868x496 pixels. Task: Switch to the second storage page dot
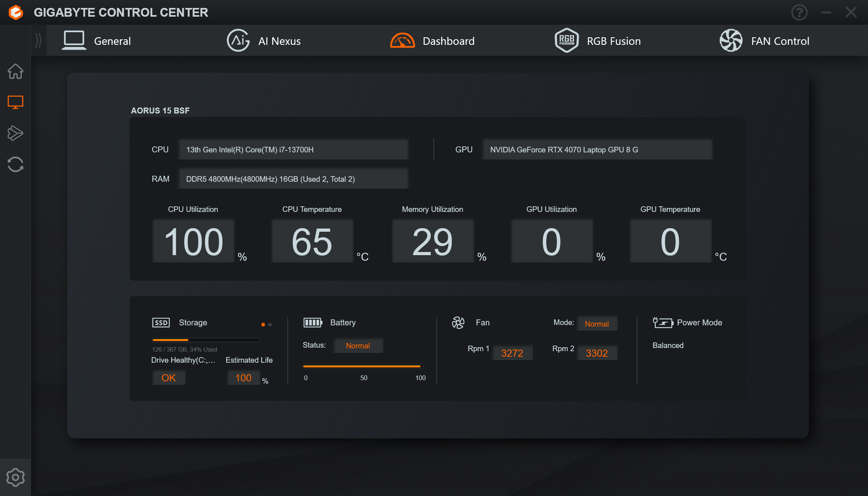point(270,325)
